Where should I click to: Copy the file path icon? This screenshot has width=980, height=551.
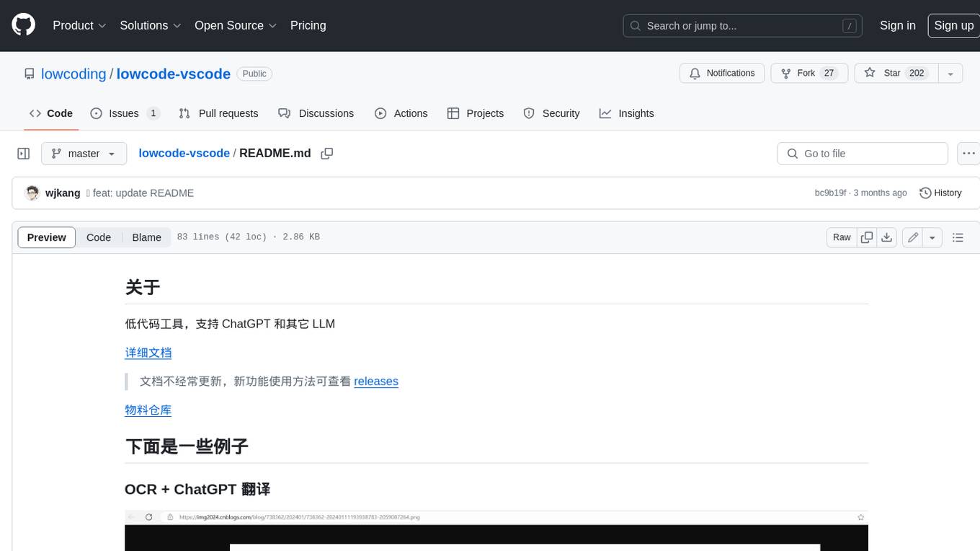[326, 154]
